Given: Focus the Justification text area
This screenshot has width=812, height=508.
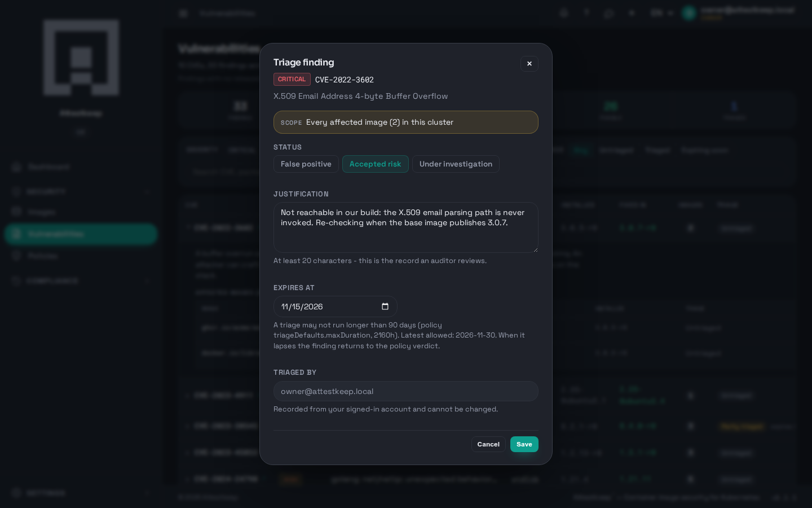Looking at the screenshot, I should (x=405, y=227).
